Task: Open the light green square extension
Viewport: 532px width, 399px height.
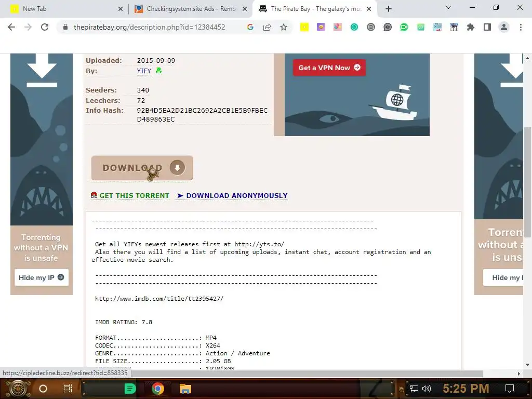Action: click(421, 27)
